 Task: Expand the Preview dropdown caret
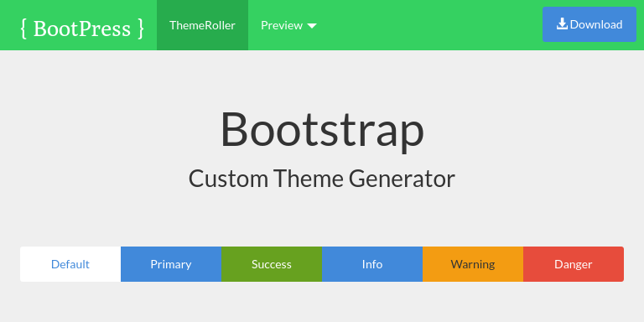click(312, 26)
